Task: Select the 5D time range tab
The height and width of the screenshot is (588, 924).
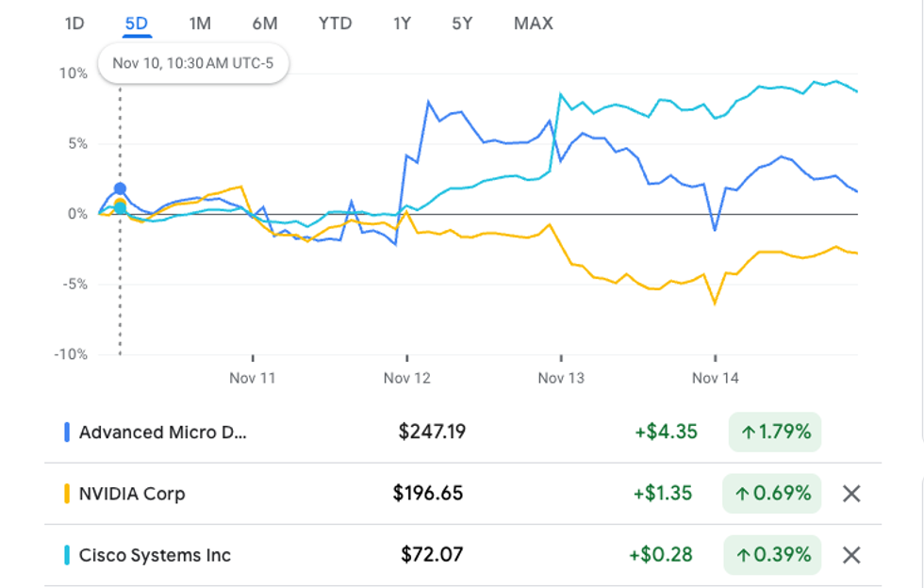Action: (137, 24)
